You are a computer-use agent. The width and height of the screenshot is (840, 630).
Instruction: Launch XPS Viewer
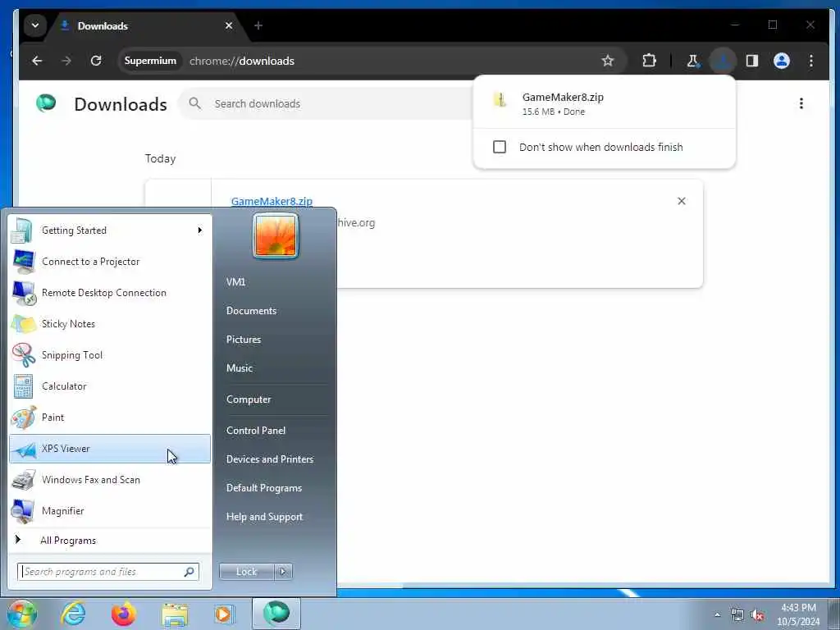(x=110, y=449)
